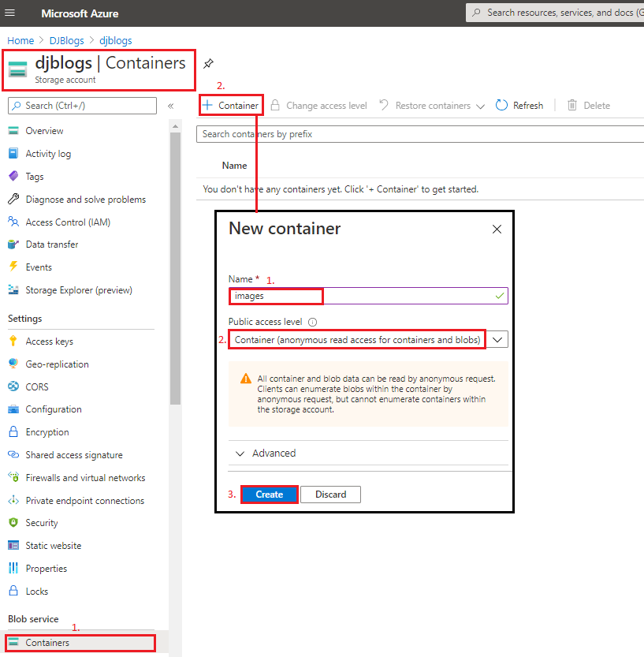The height and width of the screenshot is (657, 644).
Task: Click the Configuration toolbox icon
Action: coord(13,409)
